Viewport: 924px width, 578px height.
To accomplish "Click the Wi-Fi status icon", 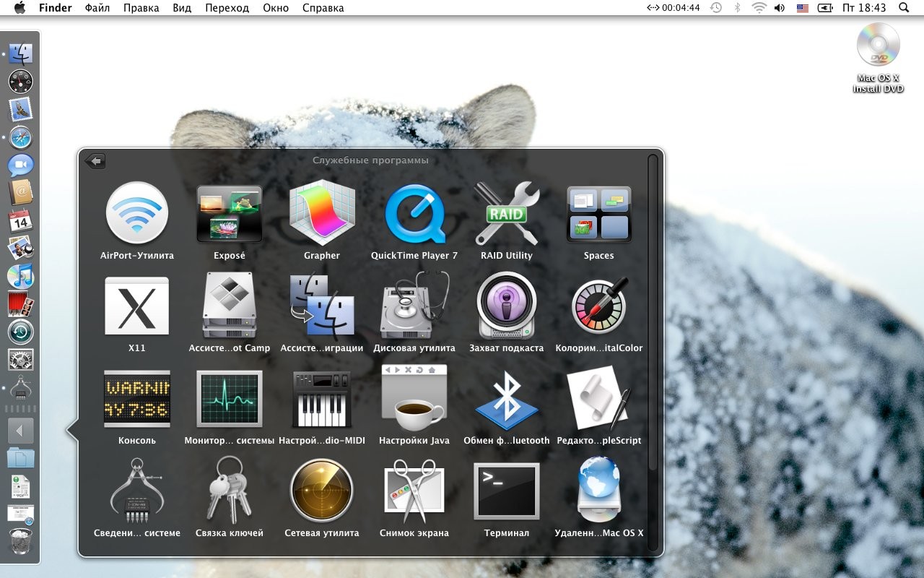I will tap(759, 8).
